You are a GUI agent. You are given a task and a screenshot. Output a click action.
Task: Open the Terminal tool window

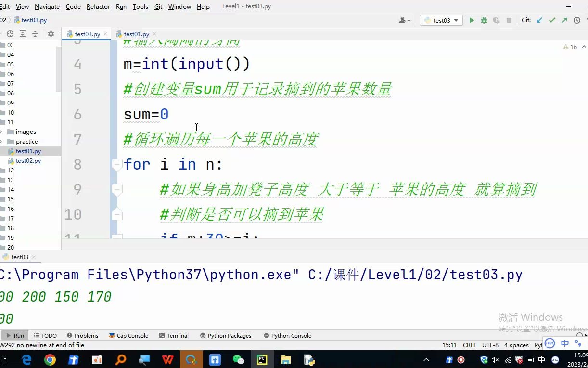coord(174,335)
